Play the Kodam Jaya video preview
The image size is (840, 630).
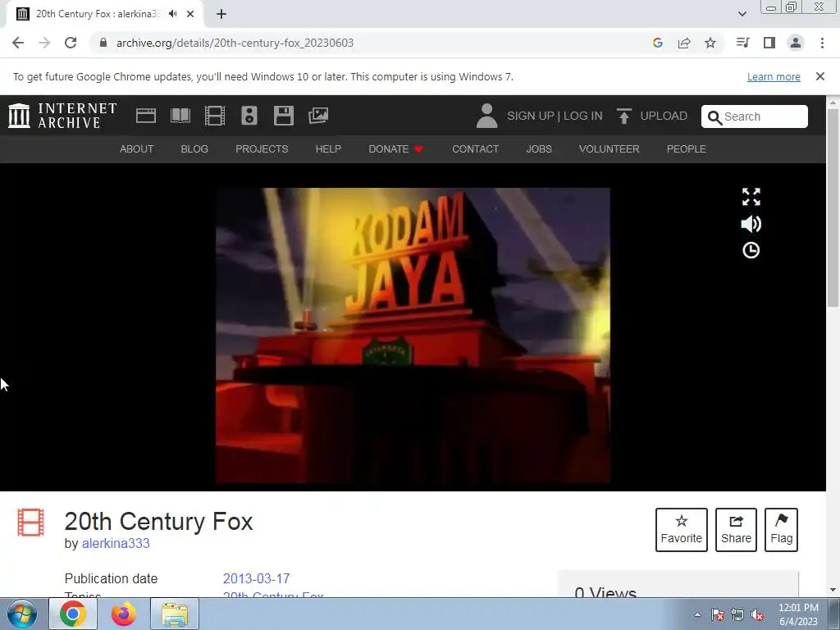coord(413,336)
